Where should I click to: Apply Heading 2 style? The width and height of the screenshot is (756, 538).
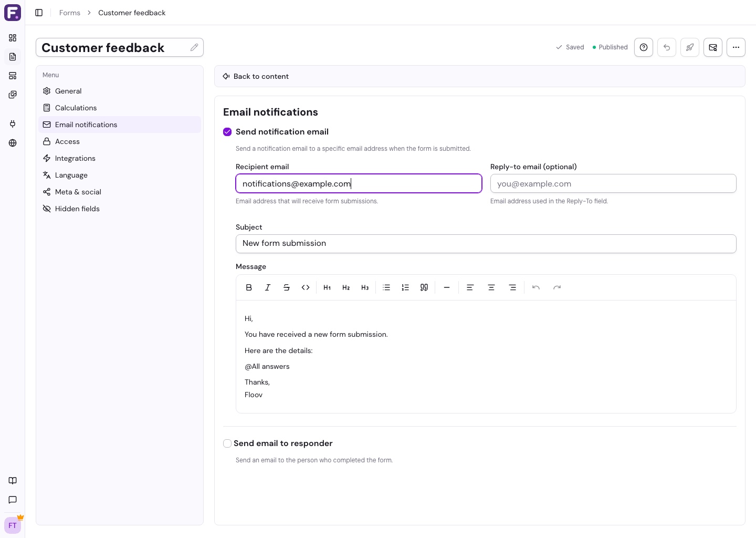346,287
